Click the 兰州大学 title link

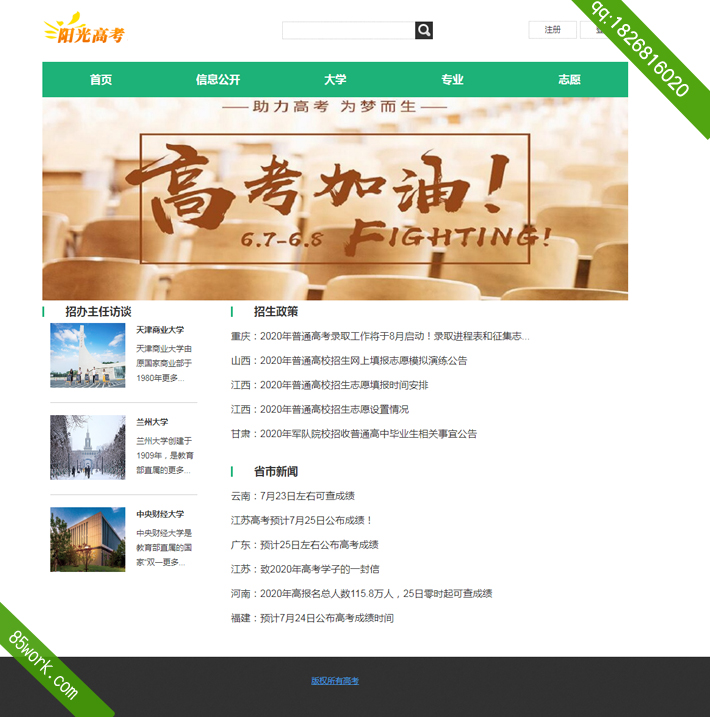[x=152, y=422]
